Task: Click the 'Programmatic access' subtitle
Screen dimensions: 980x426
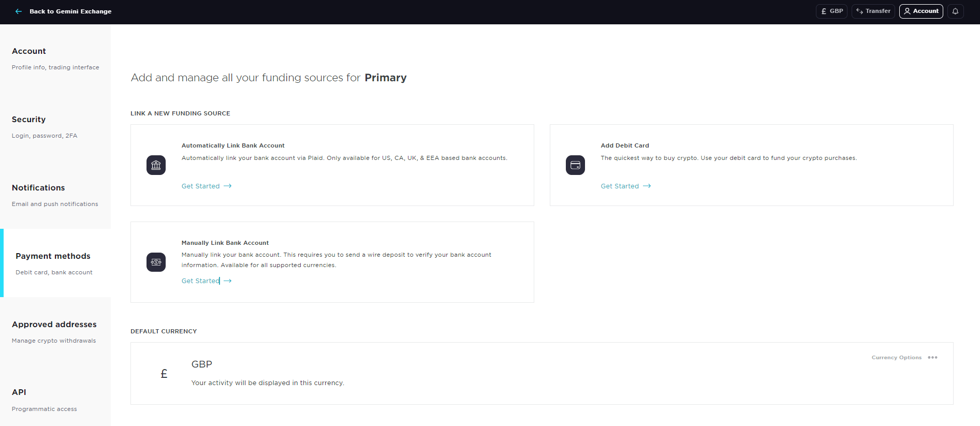Action: (x=45, y=409)
